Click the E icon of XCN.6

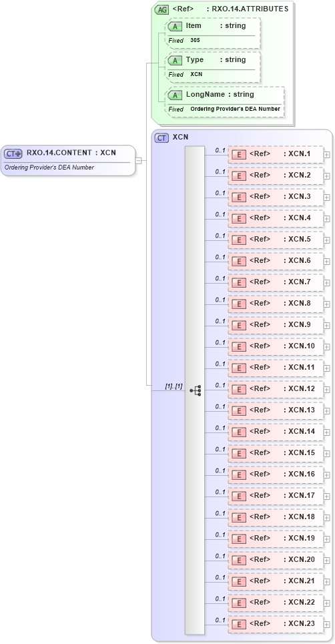click(x=239, y=262)
